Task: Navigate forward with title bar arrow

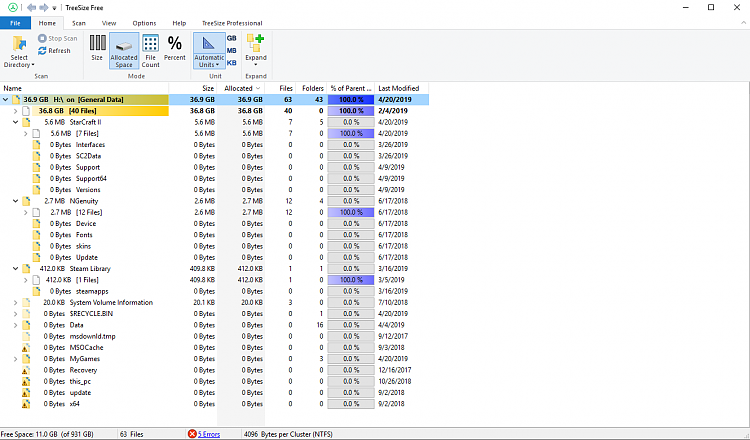Action: (44, 7)
